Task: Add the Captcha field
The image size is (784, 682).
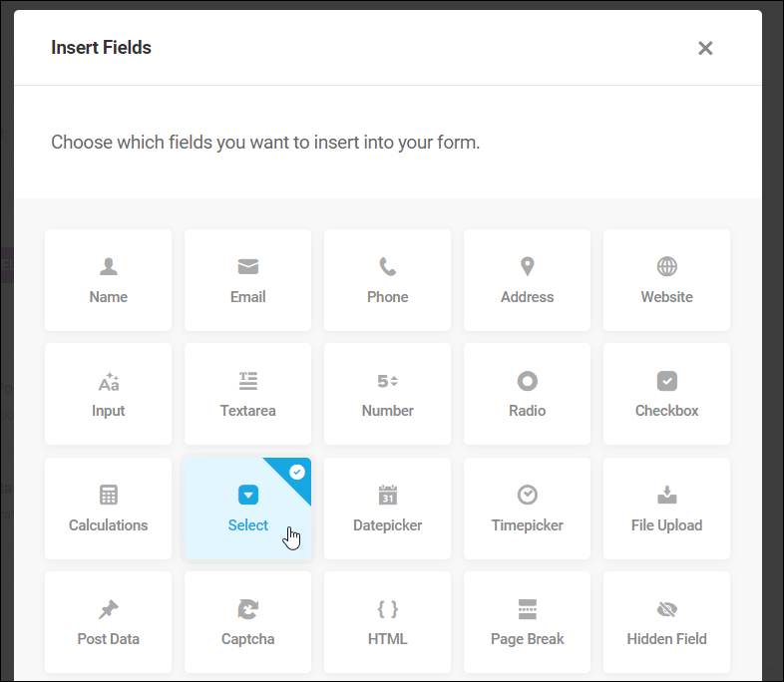Action: 247,622
